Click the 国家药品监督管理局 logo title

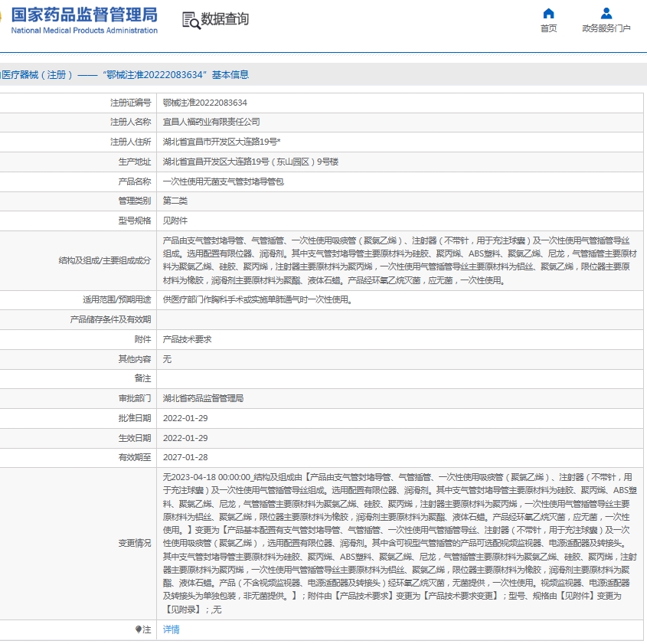(84, 15)
